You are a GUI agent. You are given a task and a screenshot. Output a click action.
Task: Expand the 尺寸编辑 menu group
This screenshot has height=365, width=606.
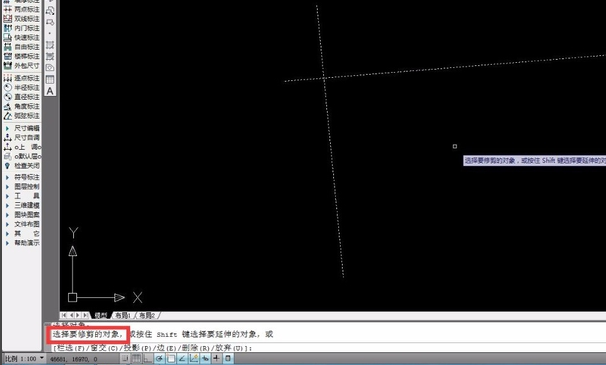(x=22, y=128)
